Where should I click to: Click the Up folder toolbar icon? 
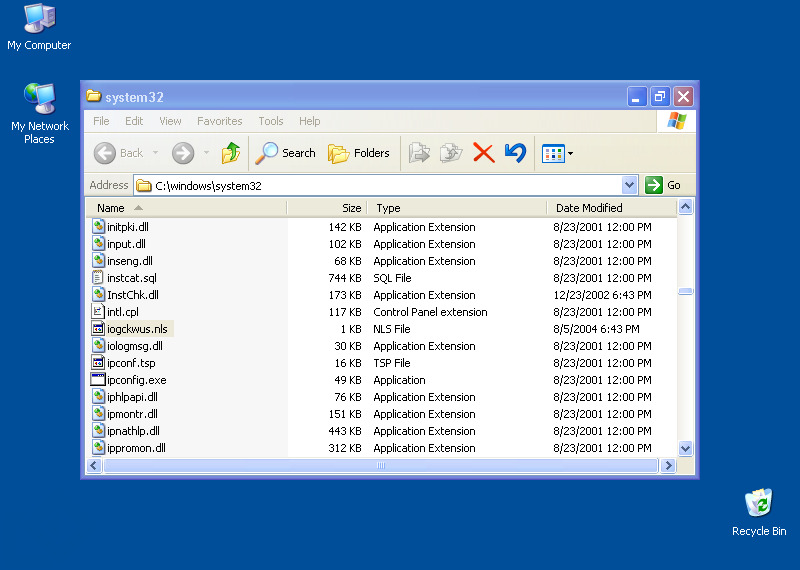point(231,153)
